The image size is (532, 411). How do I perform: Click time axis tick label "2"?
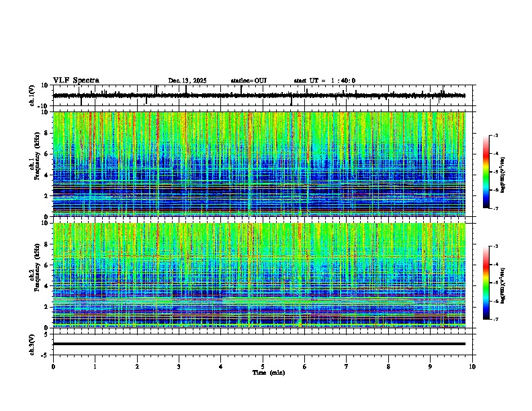click(x=137, y=367)
